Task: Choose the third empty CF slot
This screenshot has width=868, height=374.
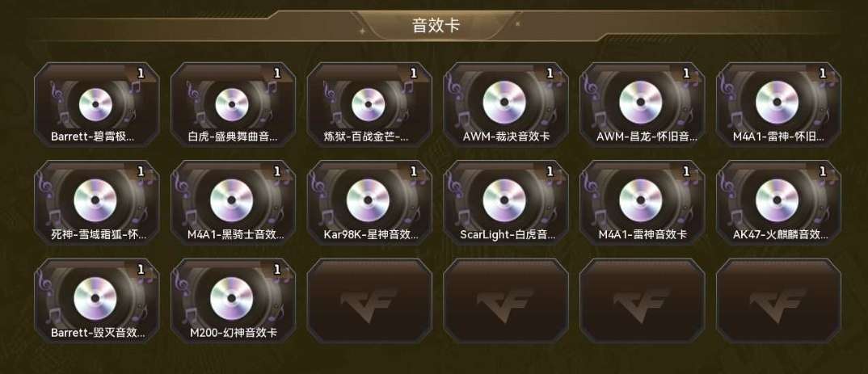Action: (643, 300)
